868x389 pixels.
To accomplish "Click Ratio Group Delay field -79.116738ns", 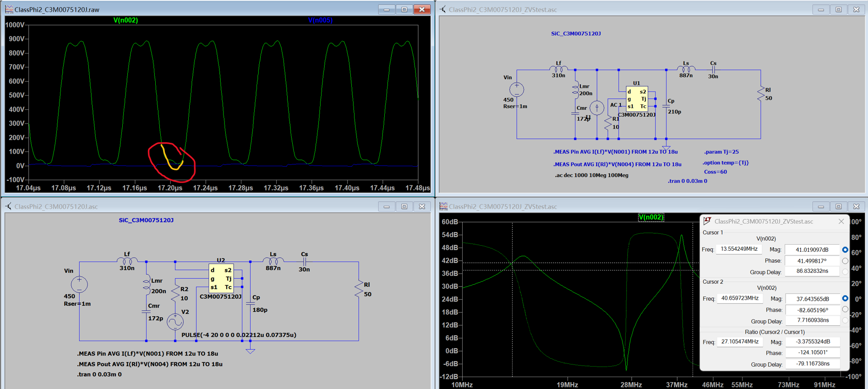I will click(812, 364).
